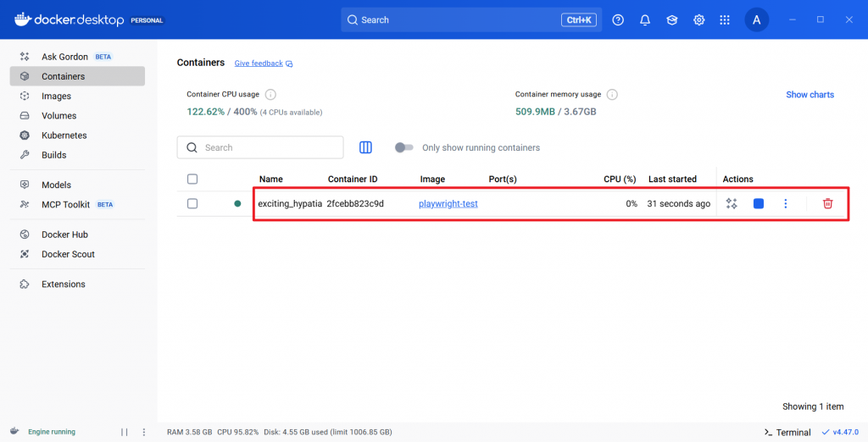This screenshot has height=442, width=868.
Task: Click the PERSONAL plan badge
Action: pyautogui.click(x=147, y=20)
